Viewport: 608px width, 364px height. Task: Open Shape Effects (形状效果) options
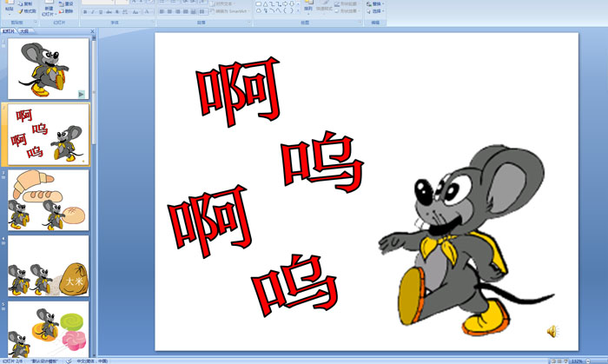(x=347, y=10)
